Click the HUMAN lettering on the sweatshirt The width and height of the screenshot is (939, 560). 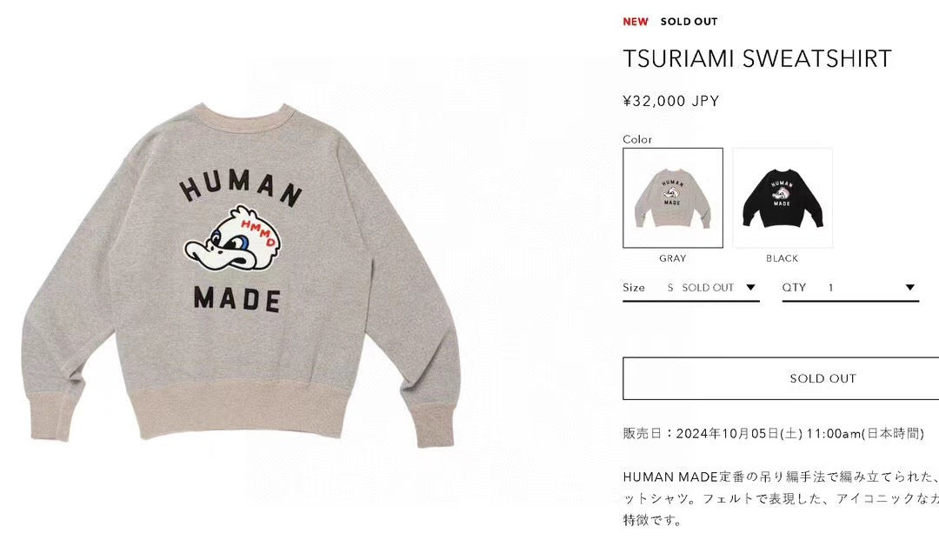(241, 189)
